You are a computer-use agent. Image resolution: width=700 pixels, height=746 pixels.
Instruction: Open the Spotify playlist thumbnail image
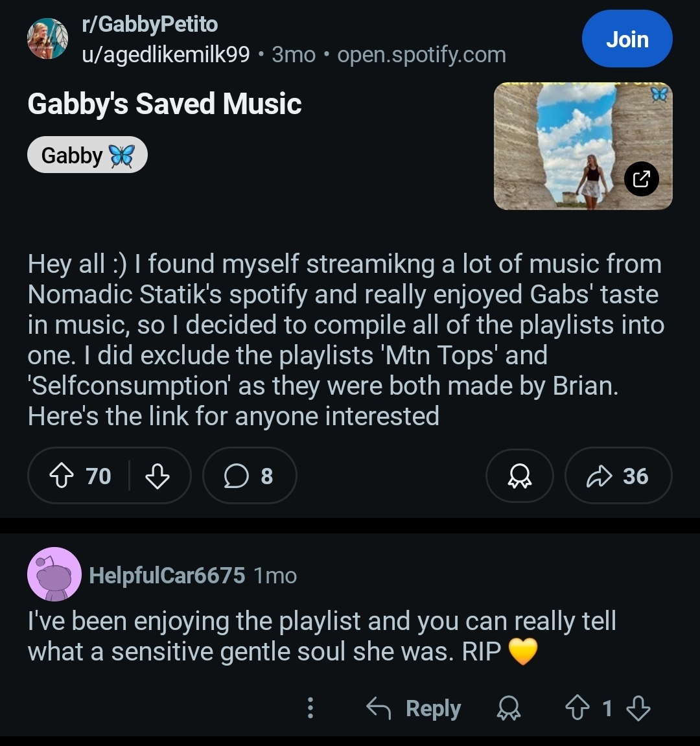[583, 146]
